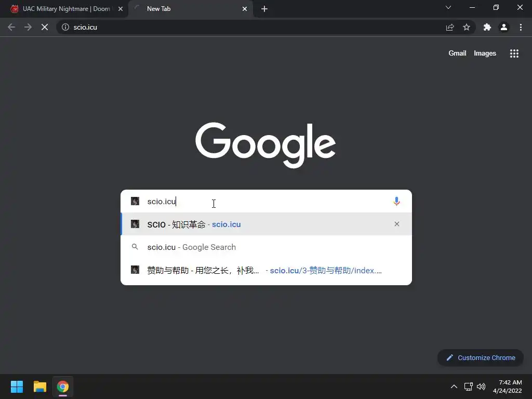Click the Google search box text
The image size is (532, 399).
click(x=162, y=201)
